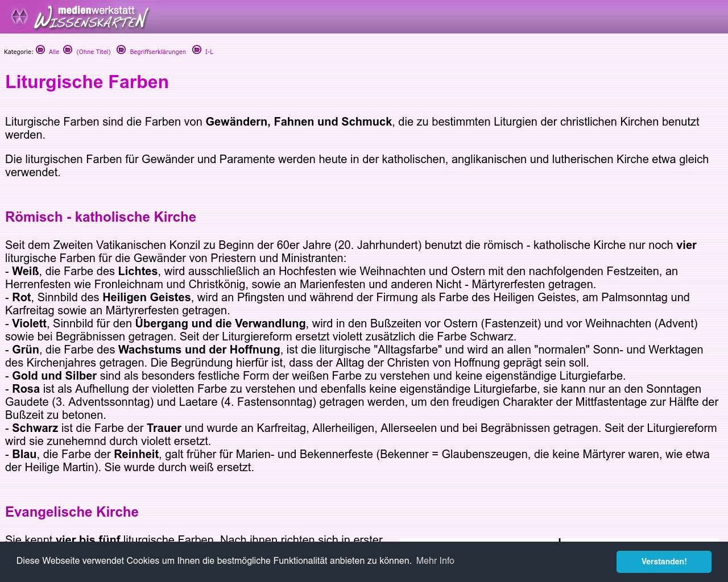Click the cookie notice message text
The height and width of the screenshot is (582, 728).
pos(214,561)
